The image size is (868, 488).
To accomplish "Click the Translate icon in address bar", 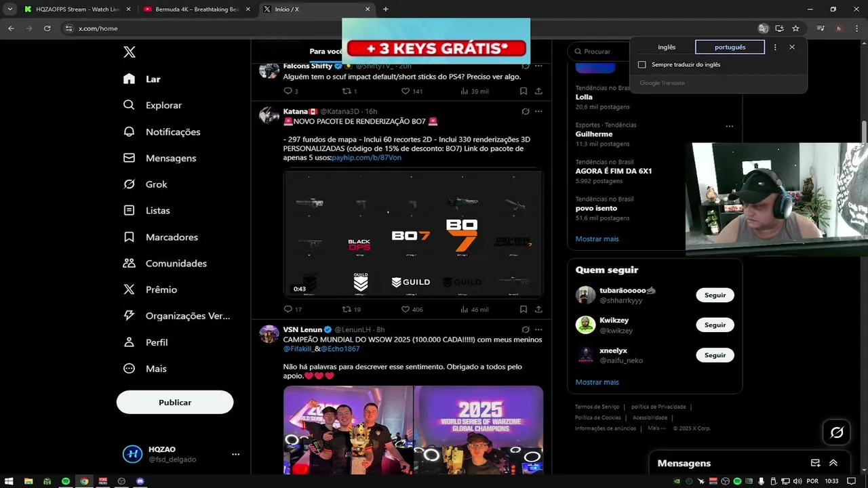I will coord(763,28).
